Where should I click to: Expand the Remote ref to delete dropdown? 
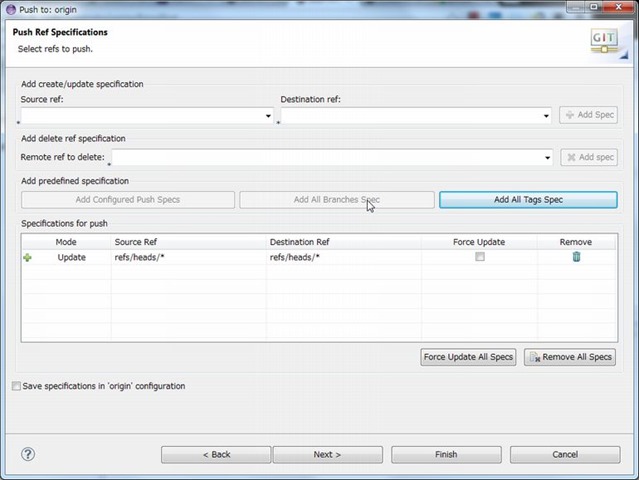pos(547,158)
